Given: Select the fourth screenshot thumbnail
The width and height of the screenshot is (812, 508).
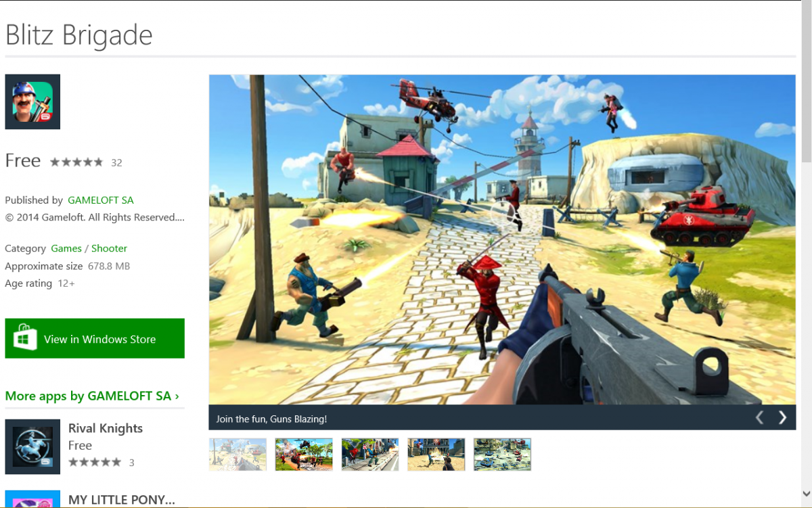Looking at the screenshot, I should [436, 454].
